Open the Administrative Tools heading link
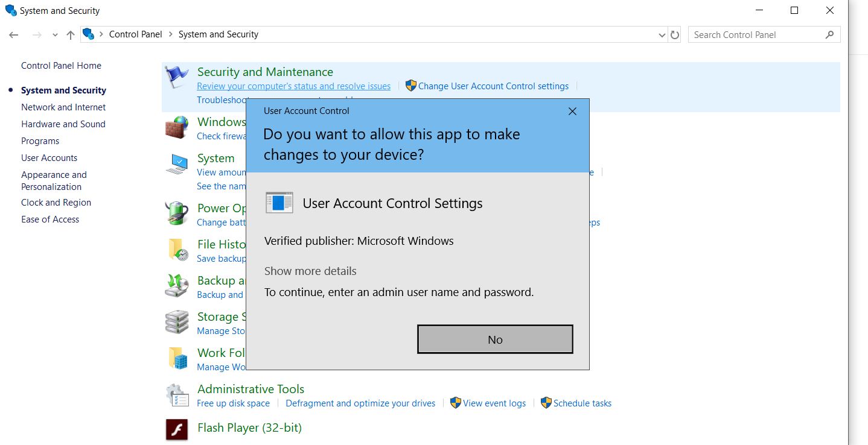Screen dimensions: 868x445 click(251, 389)
